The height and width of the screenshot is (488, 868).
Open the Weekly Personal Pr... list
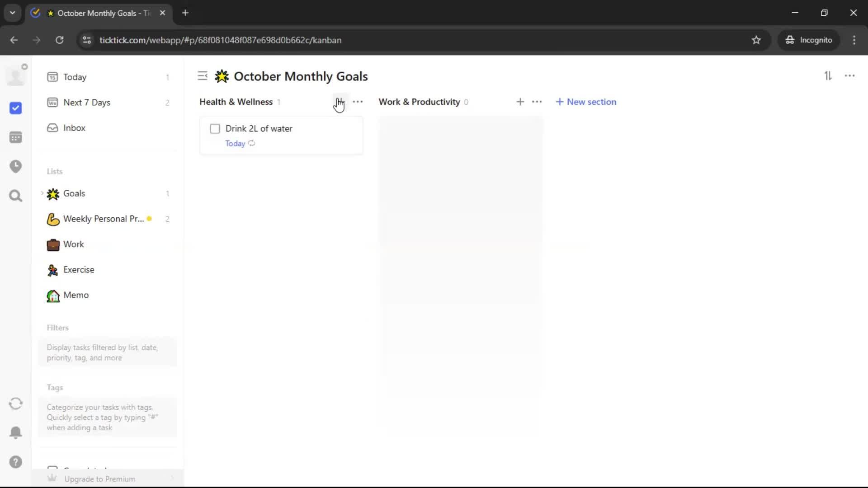[x=103, y=219]
